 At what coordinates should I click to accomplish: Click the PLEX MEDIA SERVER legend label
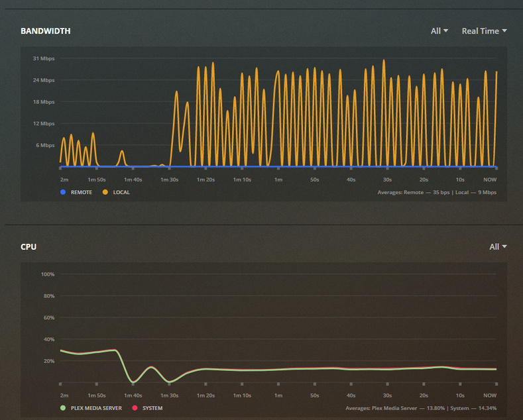96,408
